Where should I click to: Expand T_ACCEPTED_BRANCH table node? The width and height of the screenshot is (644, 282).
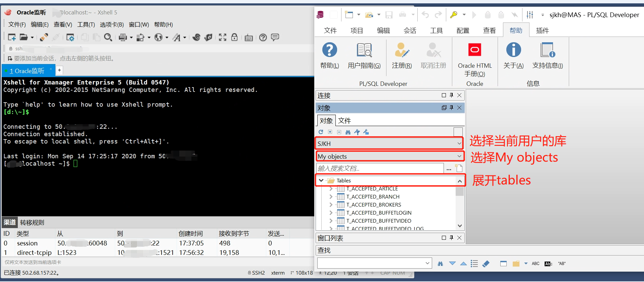coord(331,196)
